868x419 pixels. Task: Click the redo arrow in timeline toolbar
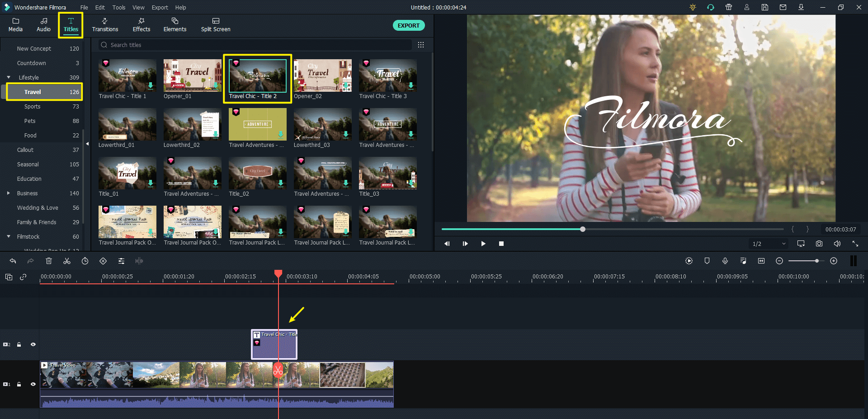(x=30, y=261)
